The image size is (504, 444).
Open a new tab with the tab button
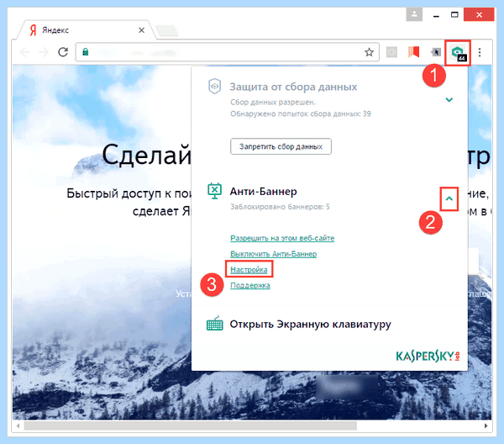coord(166,31)
